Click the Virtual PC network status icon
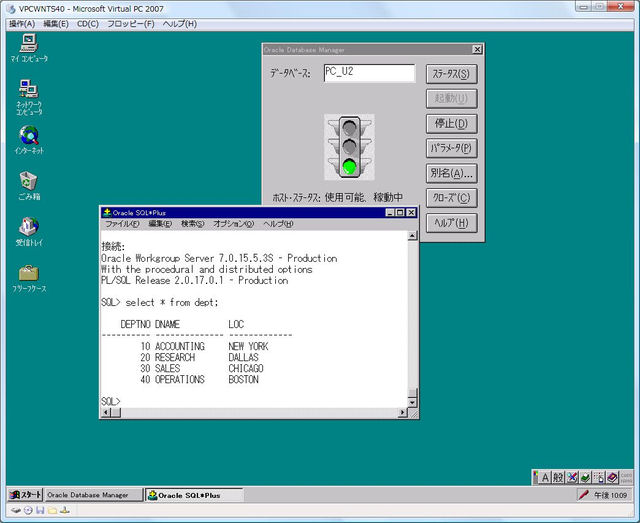 click(65, 510)
